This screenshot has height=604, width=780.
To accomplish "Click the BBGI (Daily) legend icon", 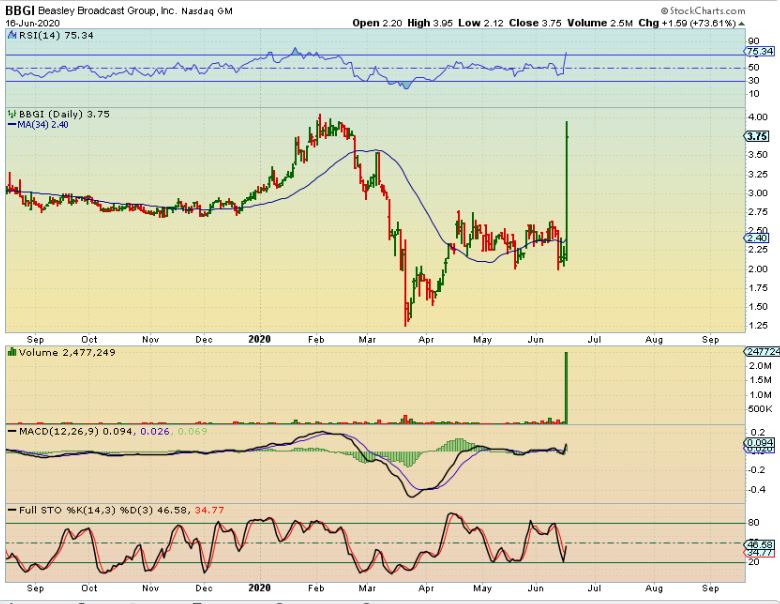I will 9,114.
